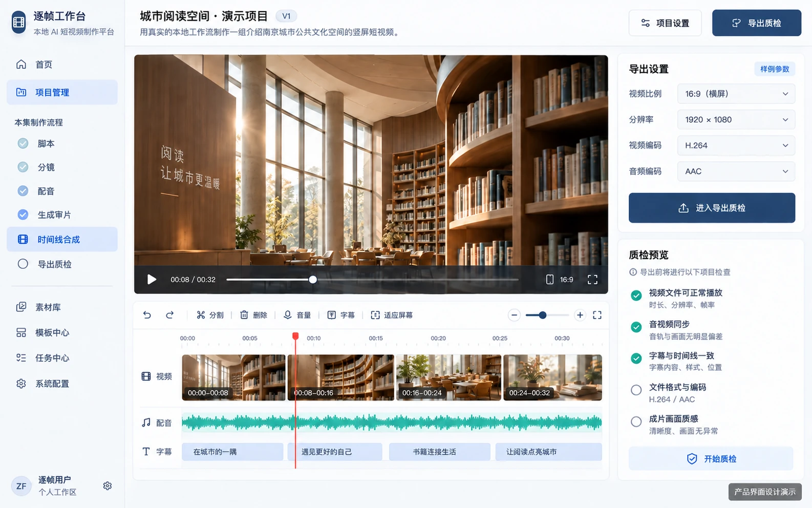Open user settings gear beside 逐帧用户
Screen dimensions: 812x508
click(108, 486)
